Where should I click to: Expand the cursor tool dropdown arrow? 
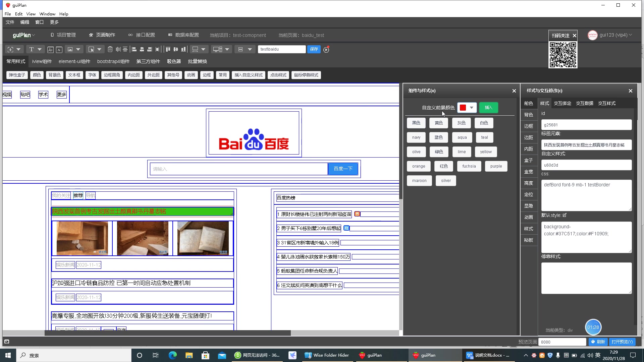pos(99,49)
